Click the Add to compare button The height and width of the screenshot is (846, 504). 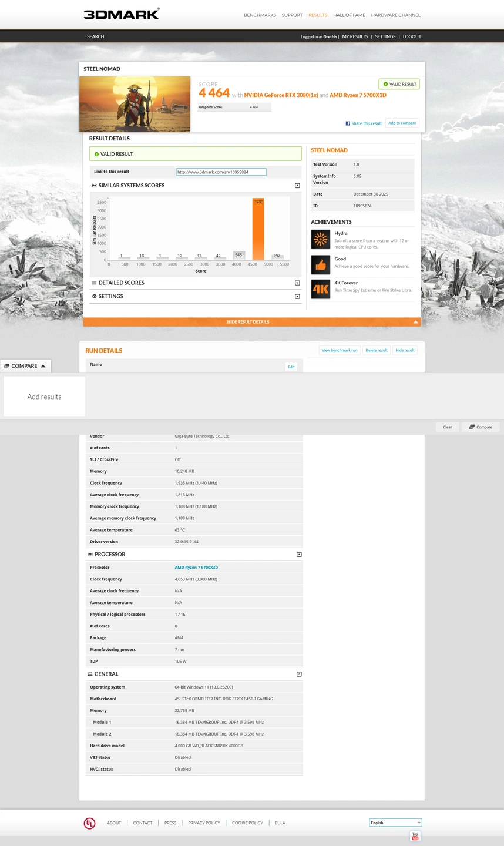click(402, 123)
